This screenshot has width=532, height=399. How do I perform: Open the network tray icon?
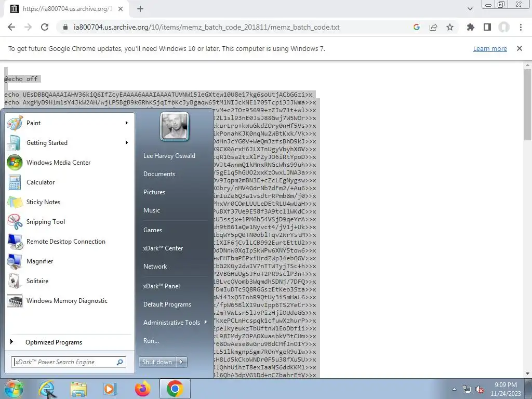(467, 390)
